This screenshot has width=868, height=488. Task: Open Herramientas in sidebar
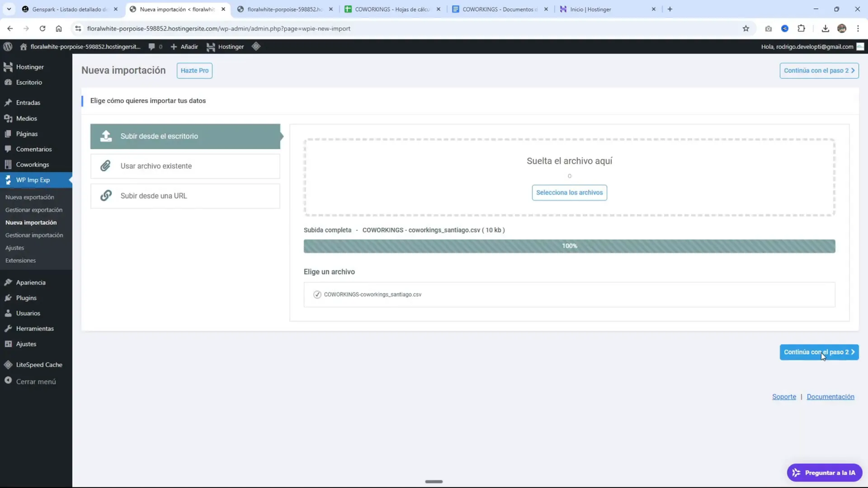coord(36,329)
